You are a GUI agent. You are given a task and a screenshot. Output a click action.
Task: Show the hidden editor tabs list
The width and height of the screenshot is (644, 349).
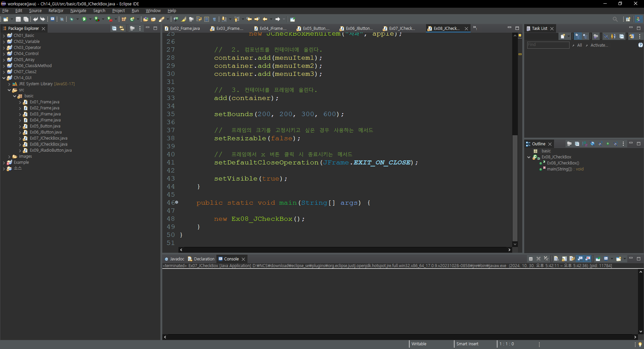click(x=475, y=28)
